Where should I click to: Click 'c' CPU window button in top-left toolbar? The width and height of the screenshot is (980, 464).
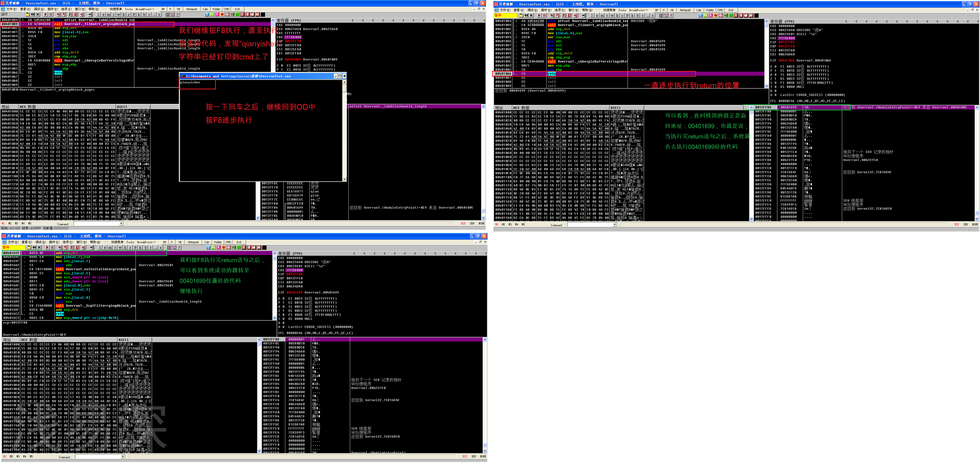[129, 14]
